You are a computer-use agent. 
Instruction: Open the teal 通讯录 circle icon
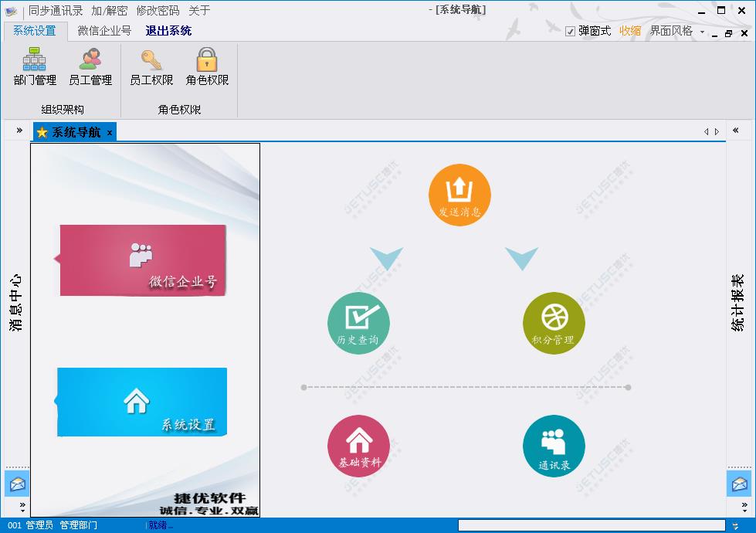[554, 446]
